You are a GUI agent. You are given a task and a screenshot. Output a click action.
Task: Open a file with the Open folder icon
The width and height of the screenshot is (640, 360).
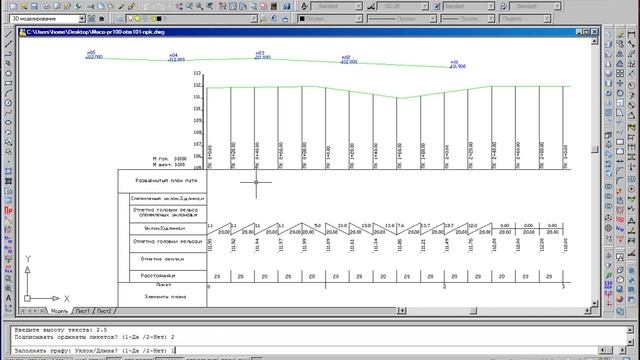click(24, 6)
